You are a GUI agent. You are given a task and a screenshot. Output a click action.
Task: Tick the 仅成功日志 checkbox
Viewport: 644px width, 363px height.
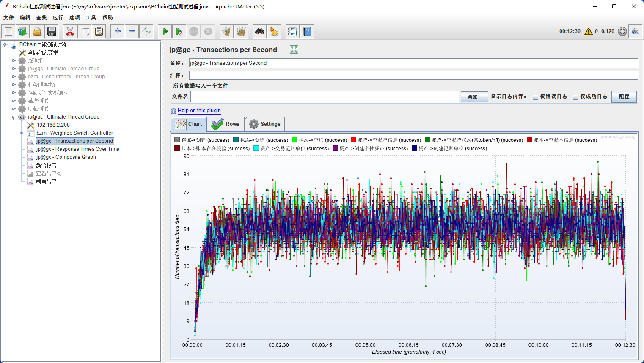[575, 97]
